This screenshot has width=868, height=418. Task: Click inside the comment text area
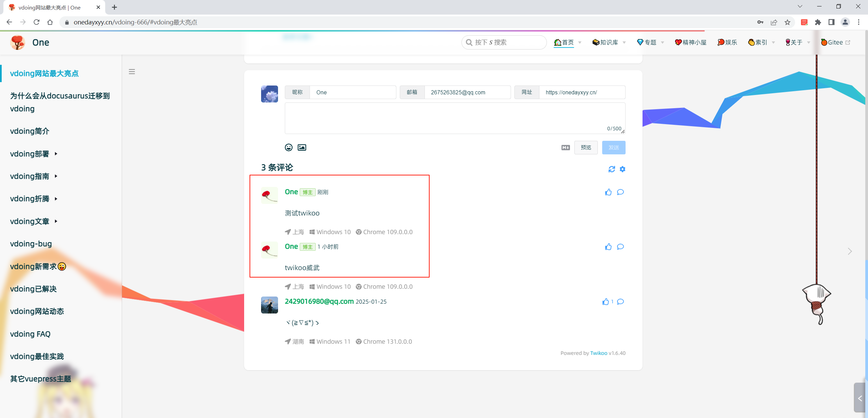(455, 118)
